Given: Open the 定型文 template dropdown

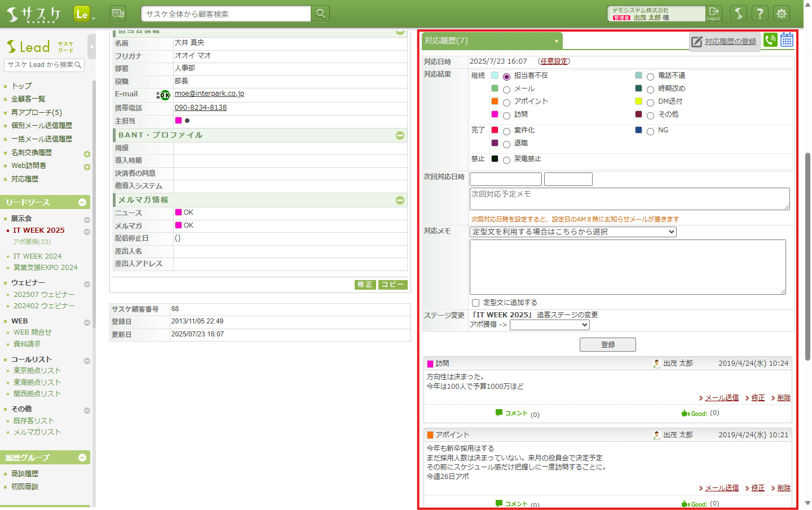Looking at the screenshot, I should [x=572, y=232].
